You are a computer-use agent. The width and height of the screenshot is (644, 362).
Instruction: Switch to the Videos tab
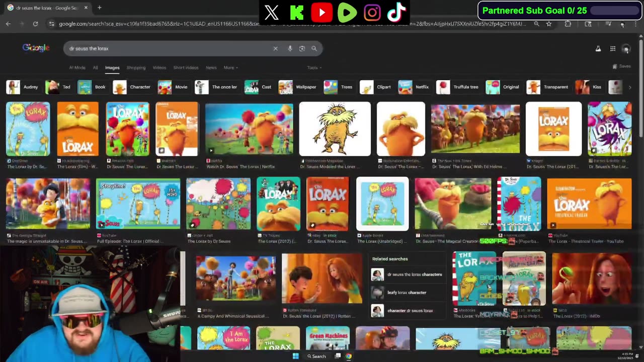pos(159,68)
